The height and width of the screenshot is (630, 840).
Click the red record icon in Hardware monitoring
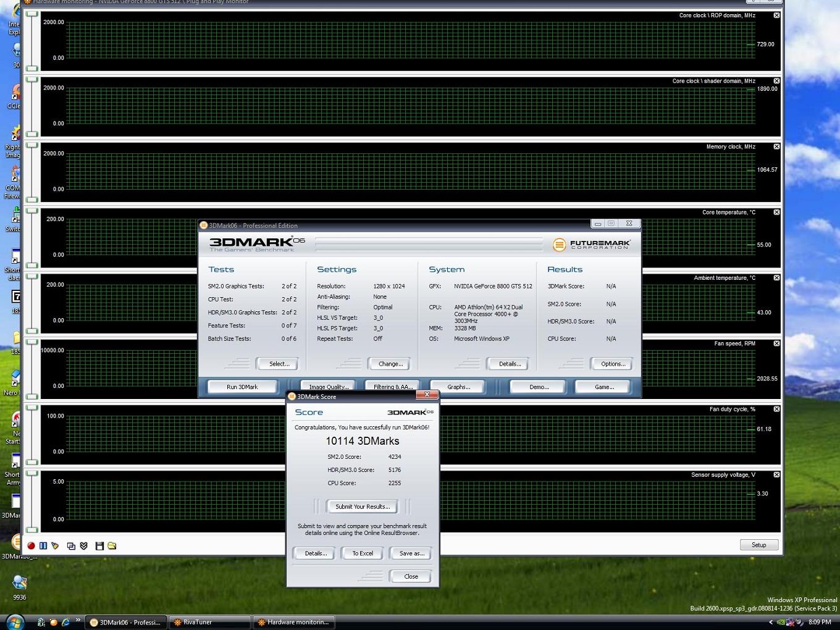[x=31, y=545]
